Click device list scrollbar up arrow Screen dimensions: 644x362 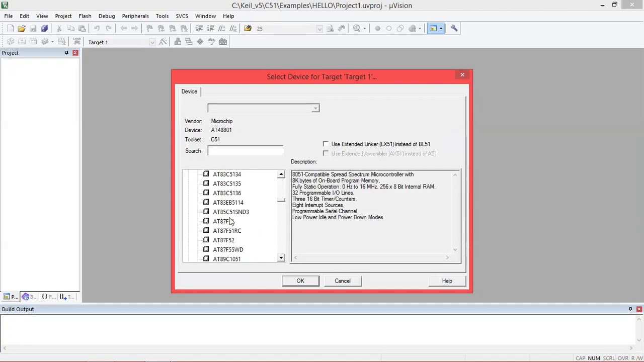click(281, 174)
